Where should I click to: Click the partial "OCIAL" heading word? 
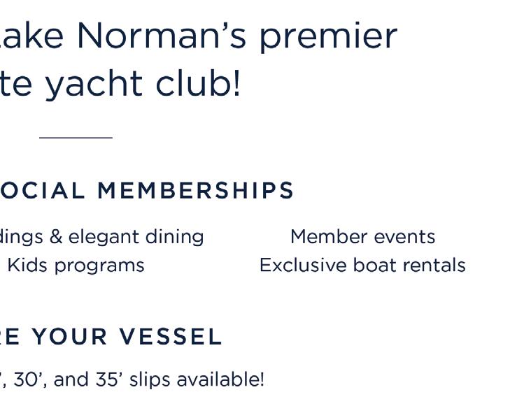(42, 191)
